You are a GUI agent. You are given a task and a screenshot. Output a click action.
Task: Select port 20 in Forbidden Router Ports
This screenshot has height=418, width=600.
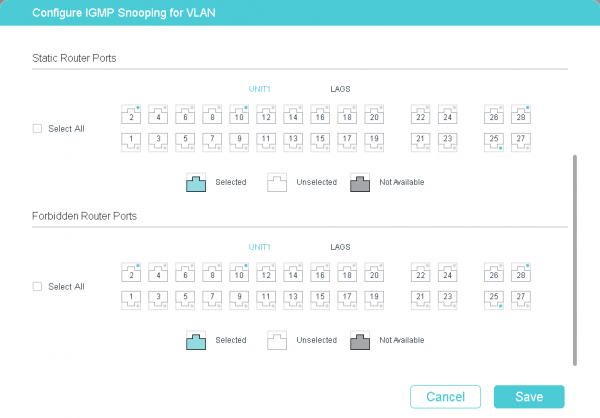(374, 274)
